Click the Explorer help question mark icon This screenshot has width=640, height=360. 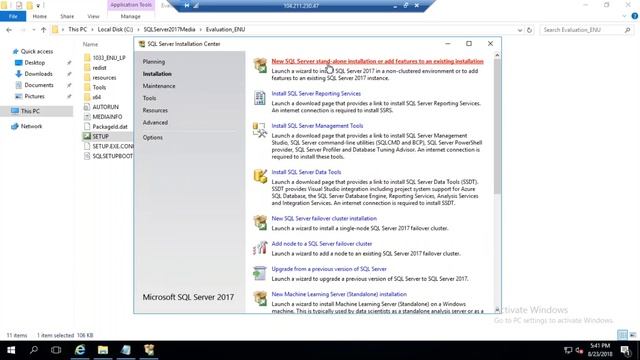(x=635, y=16)
